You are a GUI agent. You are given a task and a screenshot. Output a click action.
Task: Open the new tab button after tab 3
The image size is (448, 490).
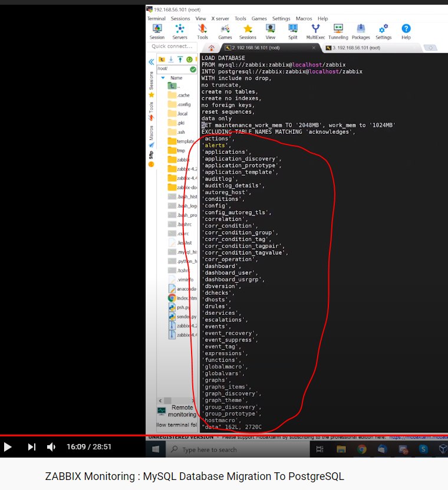(x=430, y=48)
